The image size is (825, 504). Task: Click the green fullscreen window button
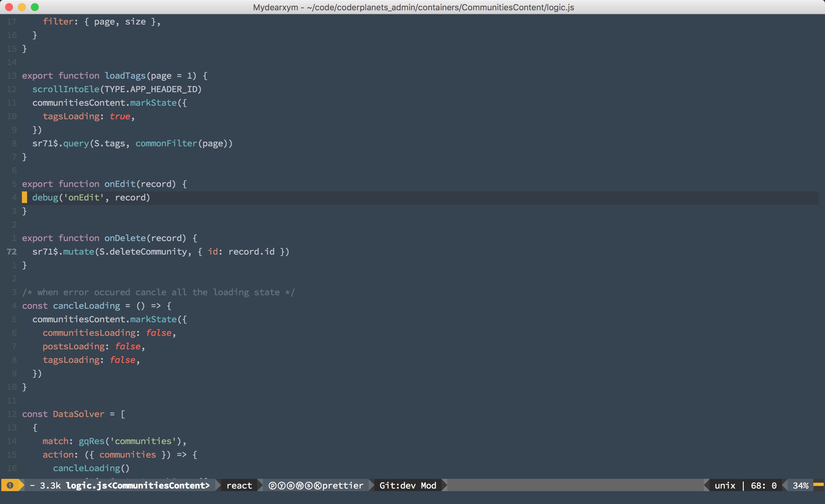[x=35, y=7]
